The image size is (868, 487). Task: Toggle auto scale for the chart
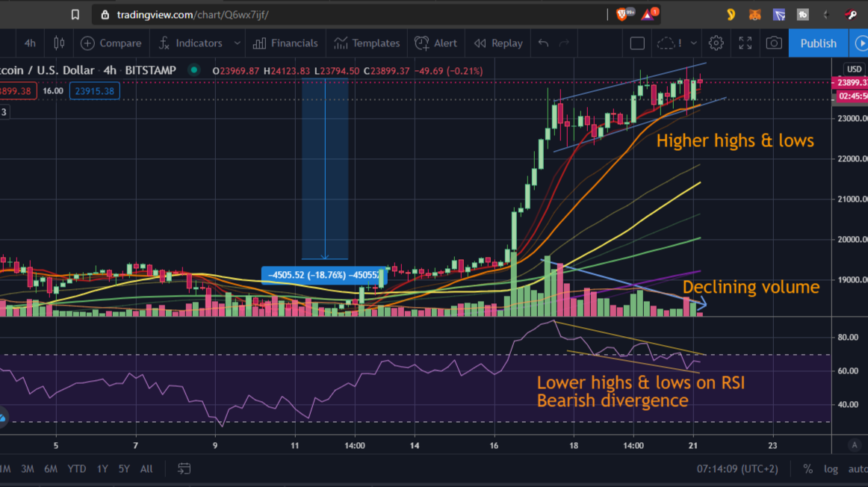coord(857,469)
